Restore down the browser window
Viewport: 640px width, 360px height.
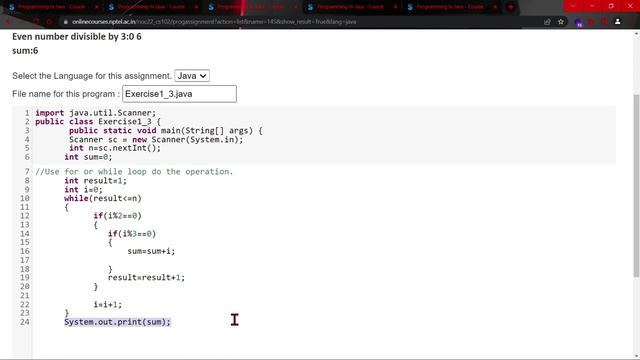611,6
